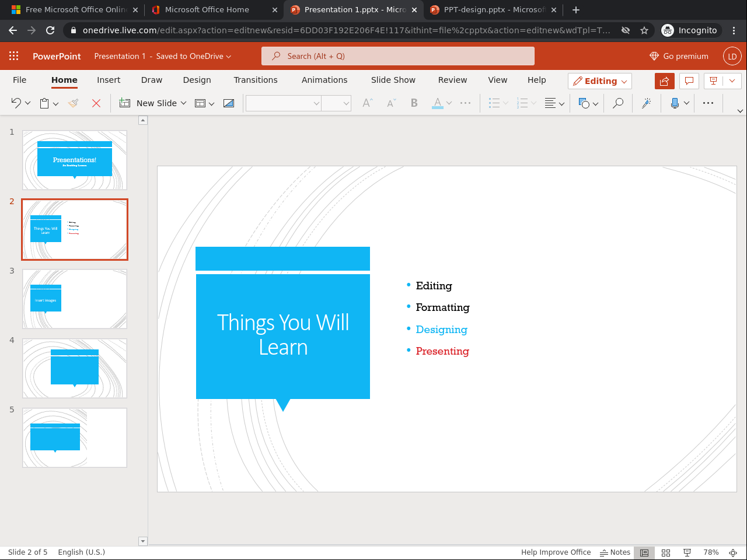Expand the Editing mode dropdown
Viewport: 747px width, 560px height.
600,81
